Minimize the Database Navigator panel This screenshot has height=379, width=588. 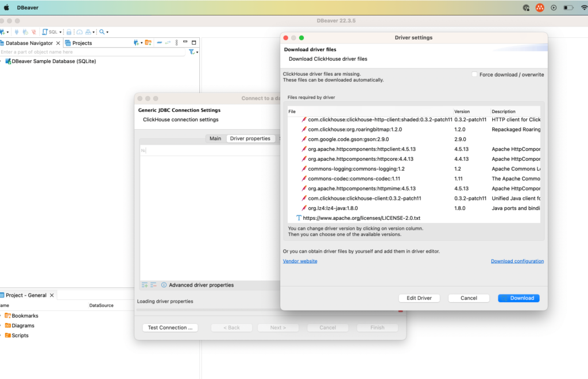click(x=185, y=42)
